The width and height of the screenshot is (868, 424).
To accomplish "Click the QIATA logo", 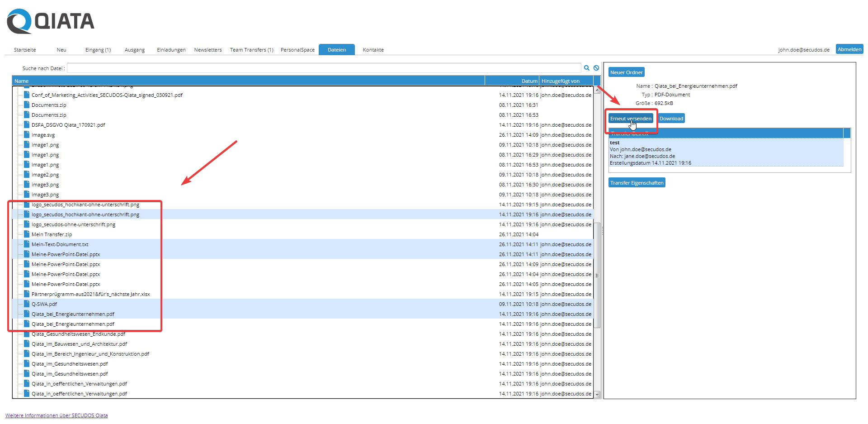I will coord(51,21).
